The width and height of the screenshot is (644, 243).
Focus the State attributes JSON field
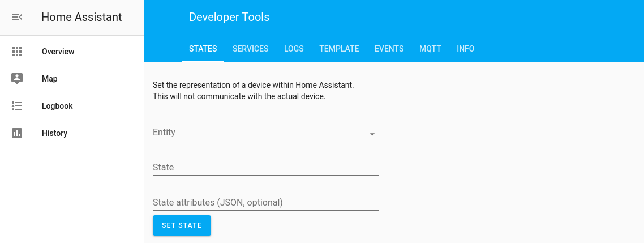[x=266, y=203]
